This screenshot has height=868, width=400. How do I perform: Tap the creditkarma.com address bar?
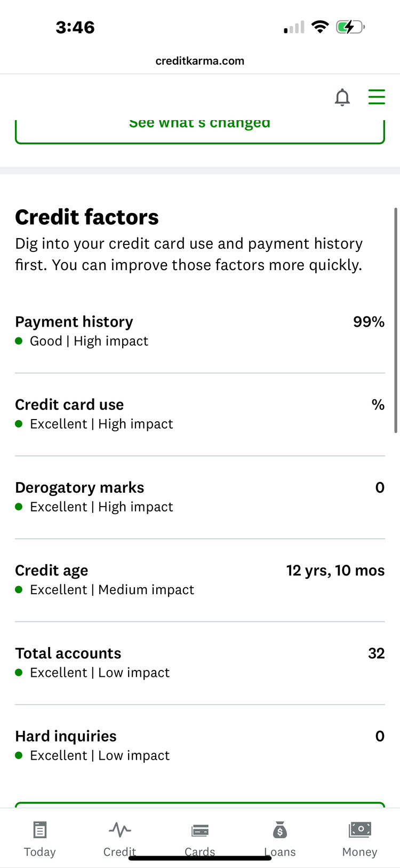pyautogui.click(x=200, y=61)
